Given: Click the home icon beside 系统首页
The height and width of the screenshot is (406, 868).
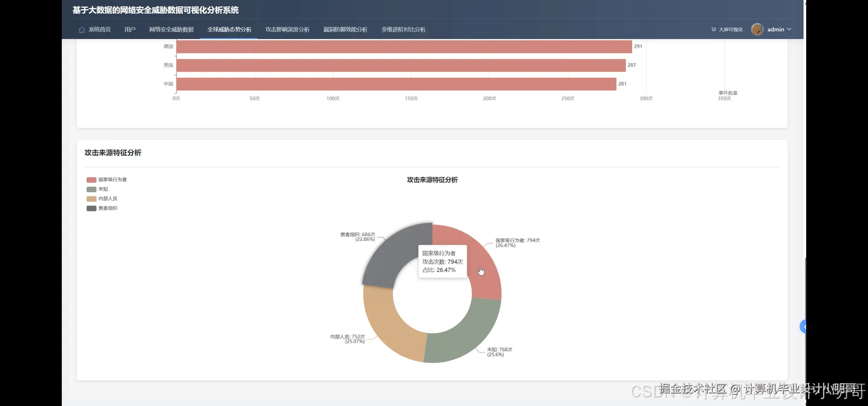Looking at the screenshot, I should pyautogui.click(x=82, y=30).
